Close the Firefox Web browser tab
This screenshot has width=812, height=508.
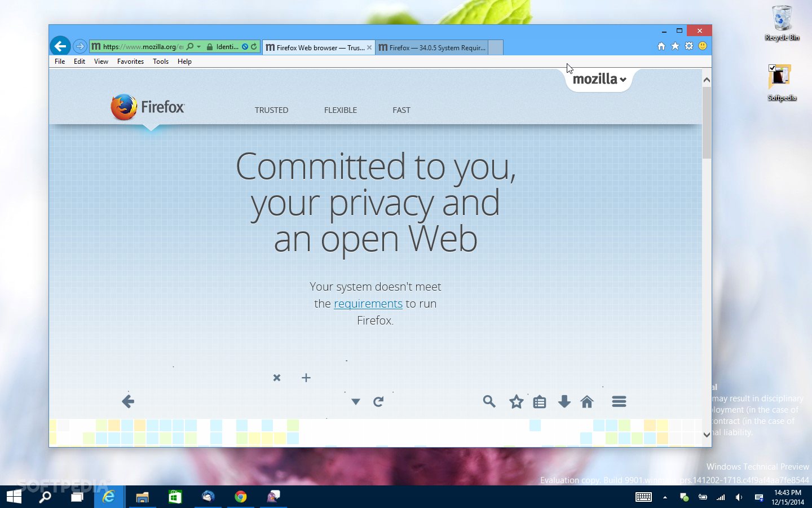(369, 47)
